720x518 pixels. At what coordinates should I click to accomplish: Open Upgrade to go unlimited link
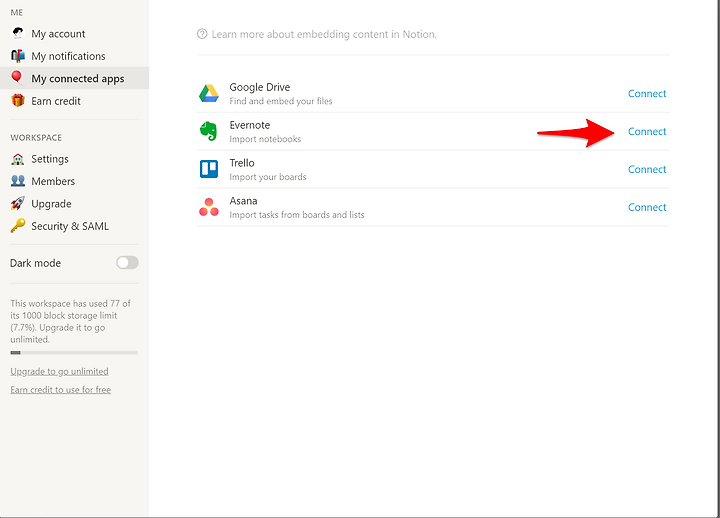coord(59,371)
